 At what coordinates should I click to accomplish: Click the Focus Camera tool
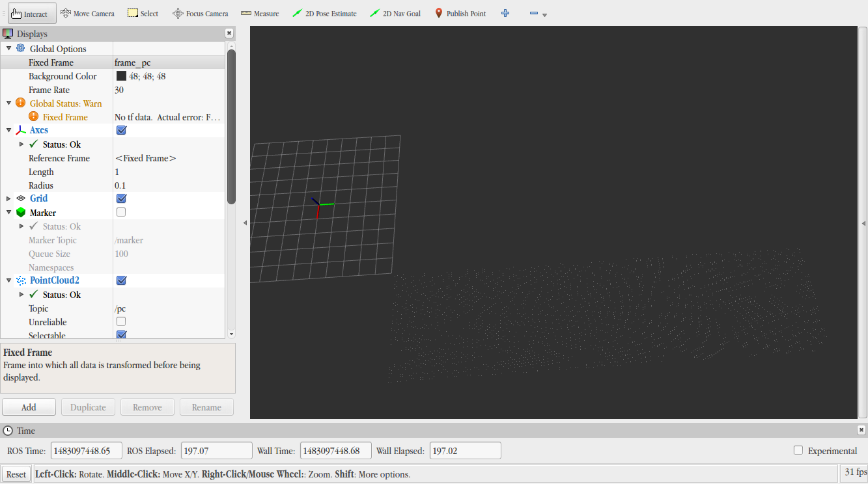coord(201,14)
